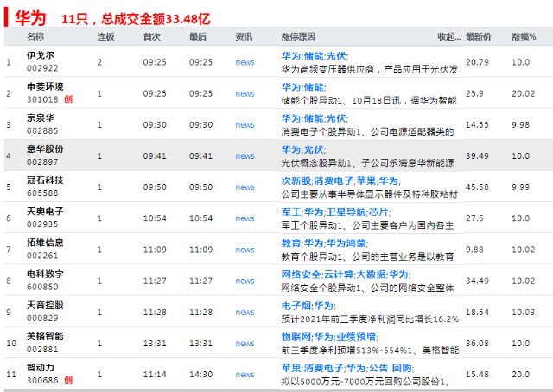
Task: Click the 业绩预增 tag in 美格智能 row
Action: coord(356,337)
